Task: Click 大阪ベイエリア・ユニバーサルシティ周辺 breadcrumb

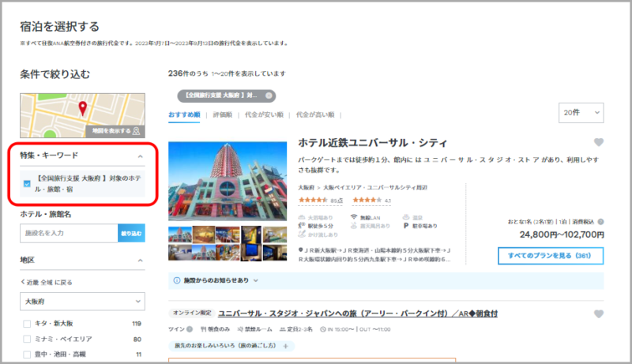Action: (x=375, y=188)
